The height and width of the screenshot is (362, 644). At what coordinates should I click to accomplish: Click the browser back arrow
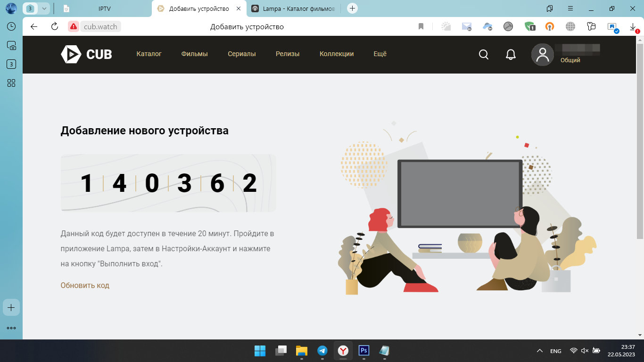tap(34, 26)
